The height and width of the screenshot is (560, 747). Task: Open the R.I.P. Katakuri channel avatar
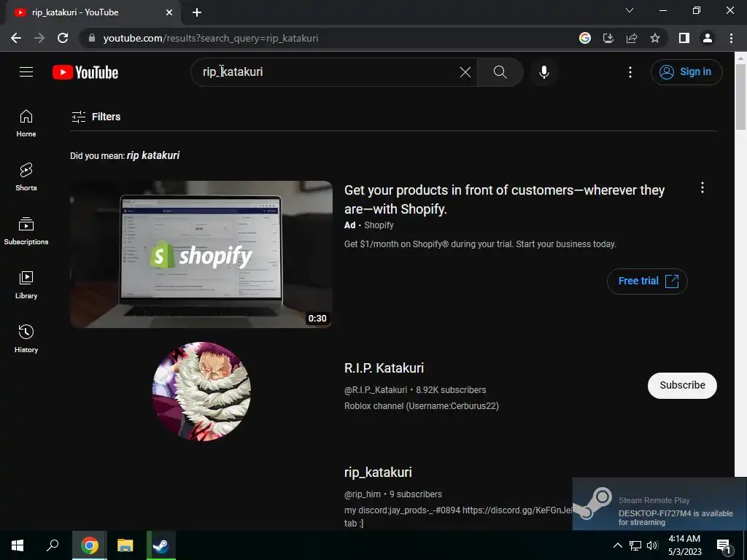pyautogui.click(x=201, y=392)
